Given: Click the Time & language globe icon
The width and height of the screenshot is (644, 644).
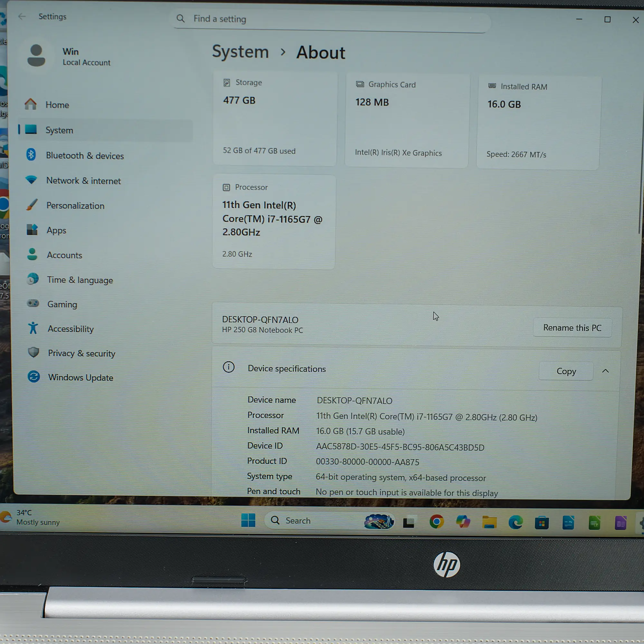Looking at the screenshot, I should pos(33,279).
